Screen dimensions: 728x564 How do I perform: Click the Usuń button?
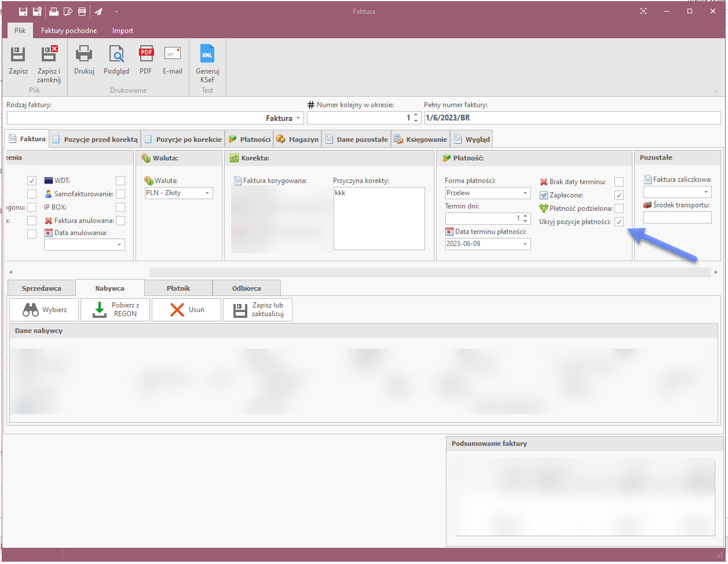pyautogui.click(x=186, y=310)
